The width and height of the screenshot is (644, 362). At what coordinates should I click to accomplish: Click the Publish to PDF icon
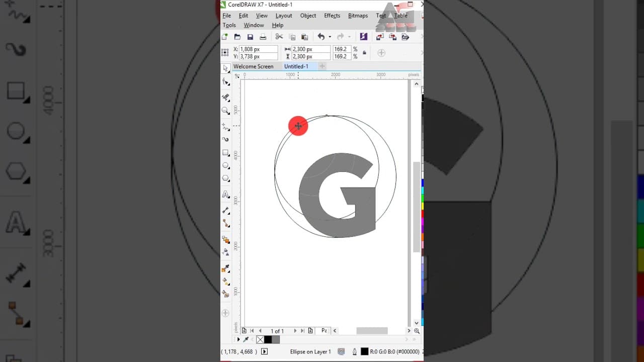click(405, 37)
